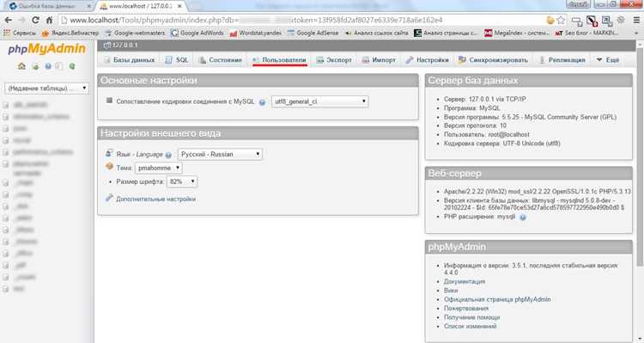Screen dimensions: 644x343
Task: Click the Тема theme label link
Action: tap(124, 168)
